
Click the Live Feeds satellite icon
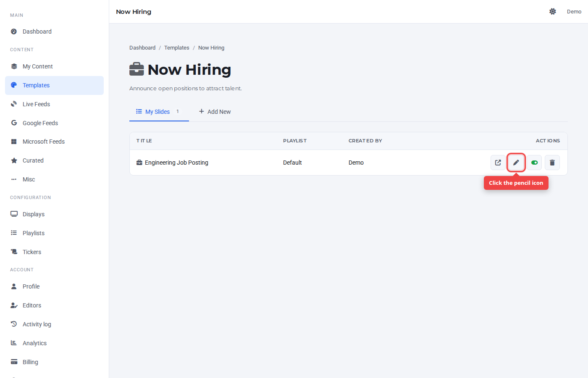[x=14, y=104]
